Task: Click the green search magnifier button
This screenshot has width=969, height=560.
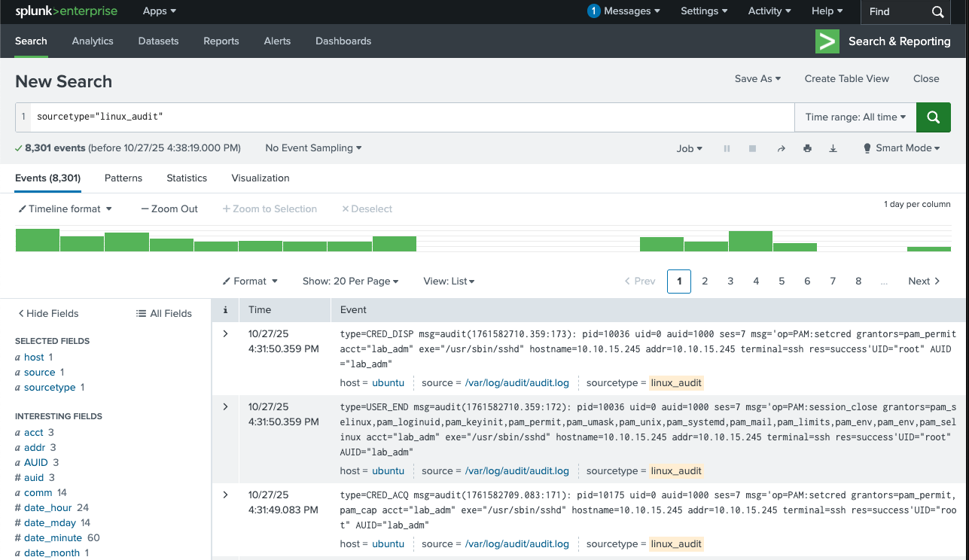Action: pyautogui.click(x=934, y=117)
